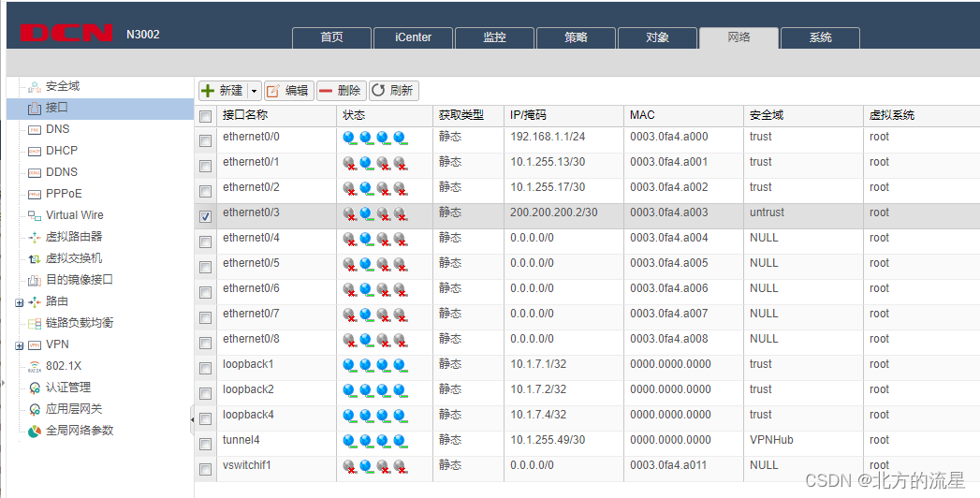The height and width of the screenshot is (498, 980).
Task: Click the 编辑 button
Action: [288, 91]
